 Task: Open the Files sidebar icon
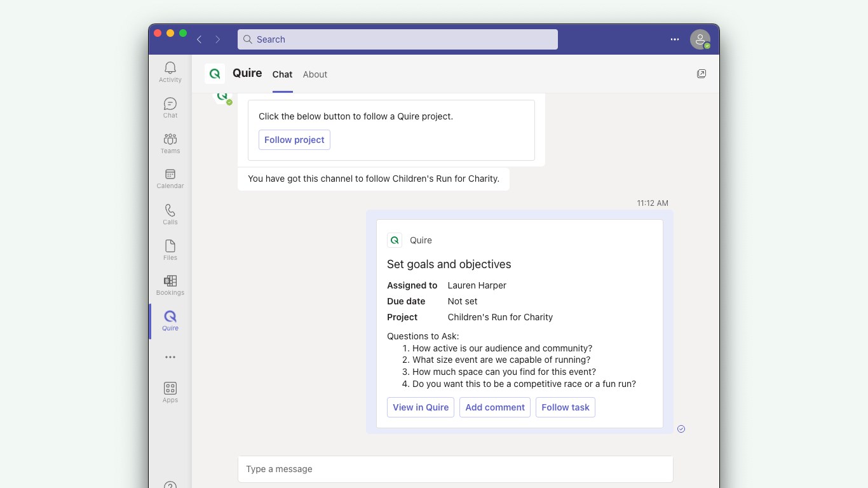click(170, 249)
